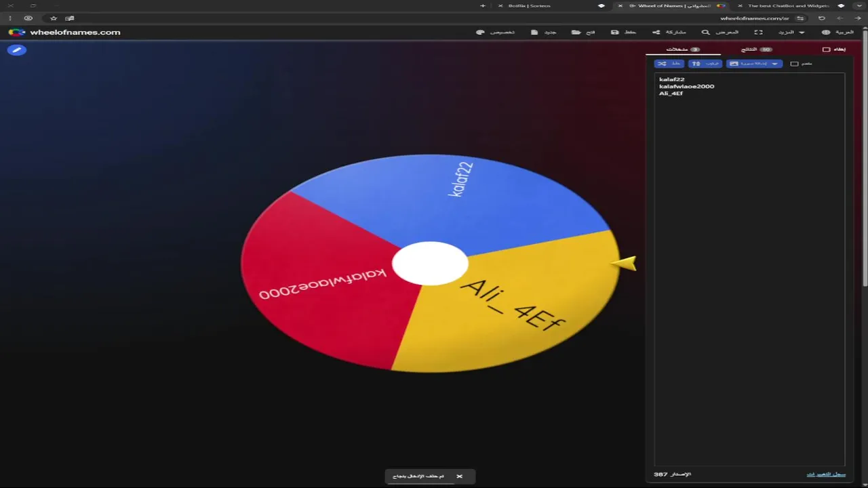Open a saved wheel with فتح

pyautogui.click(x=583, y=32)
